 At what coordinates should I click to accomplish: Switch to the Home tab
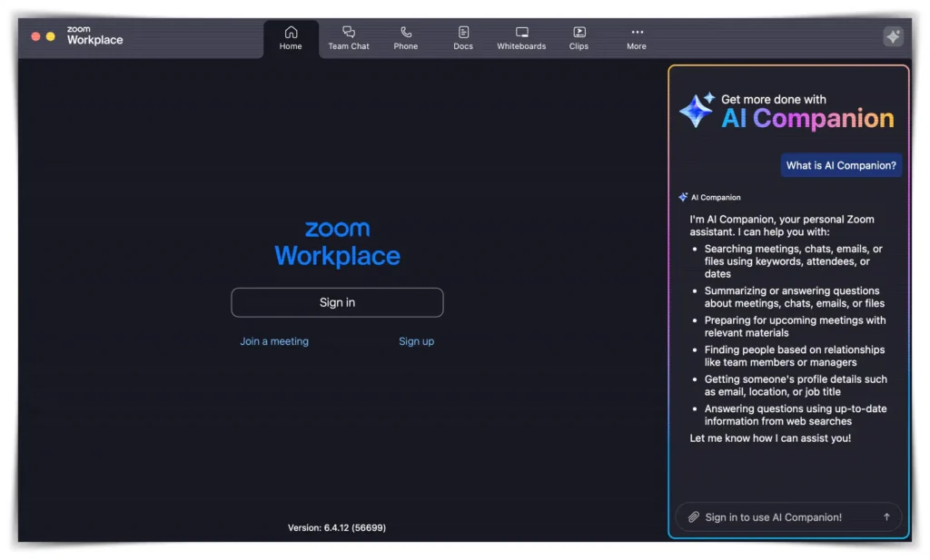pyautogui.click(x=291, y=36)
